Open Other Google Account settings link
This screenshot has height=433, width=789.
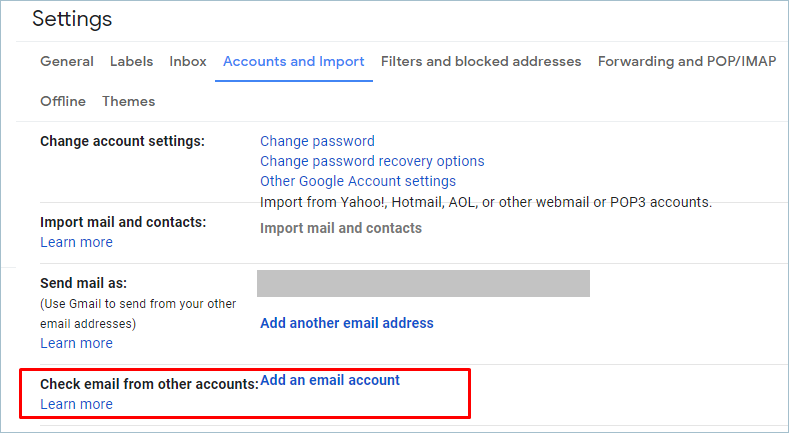[358, 181]
